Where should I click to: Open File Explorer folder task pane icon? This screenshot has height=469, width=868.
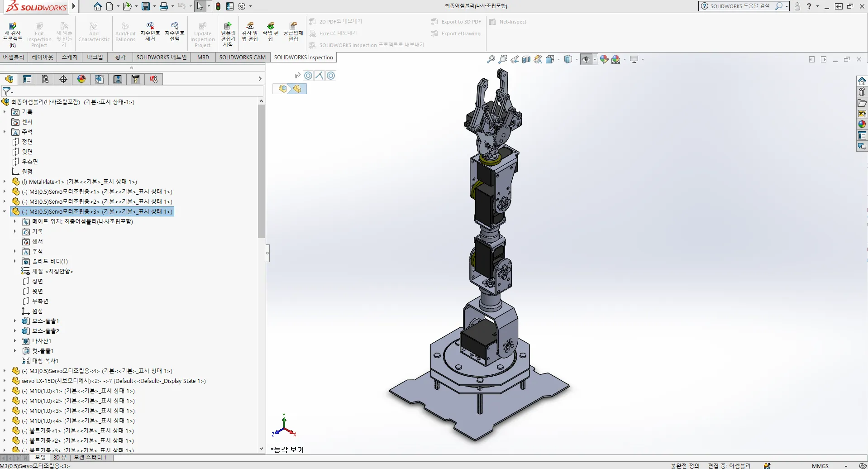(862, 103)
